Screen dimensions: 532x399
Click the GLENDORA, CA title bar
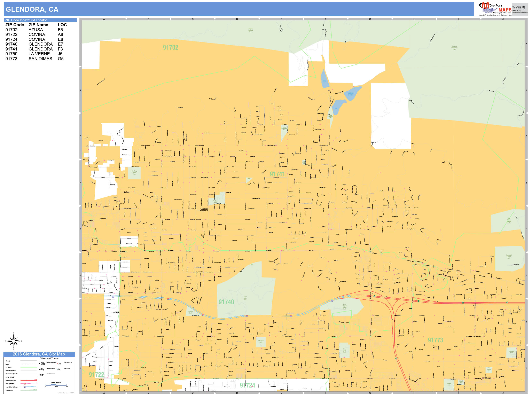(x=32, y=9)
